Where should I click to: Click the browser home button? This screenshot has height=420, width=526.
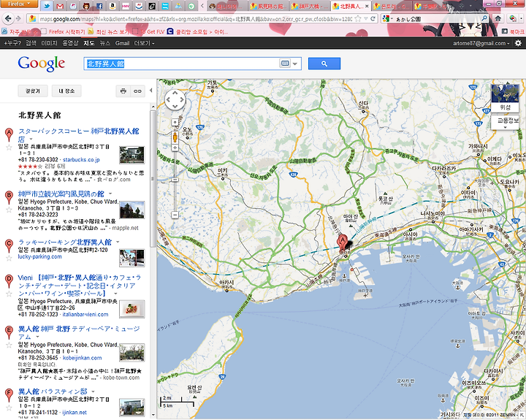[498, 18]
